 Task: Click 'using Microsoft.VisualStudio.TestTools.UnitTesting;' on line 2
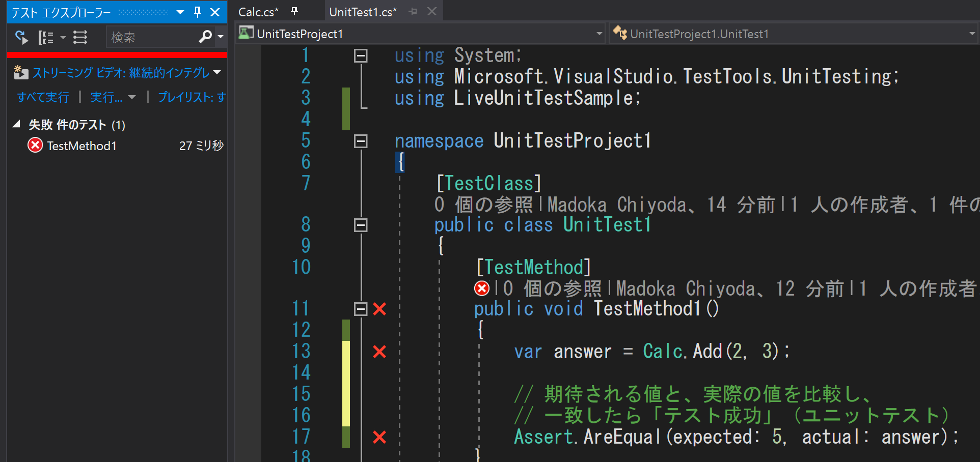(647, 77)
